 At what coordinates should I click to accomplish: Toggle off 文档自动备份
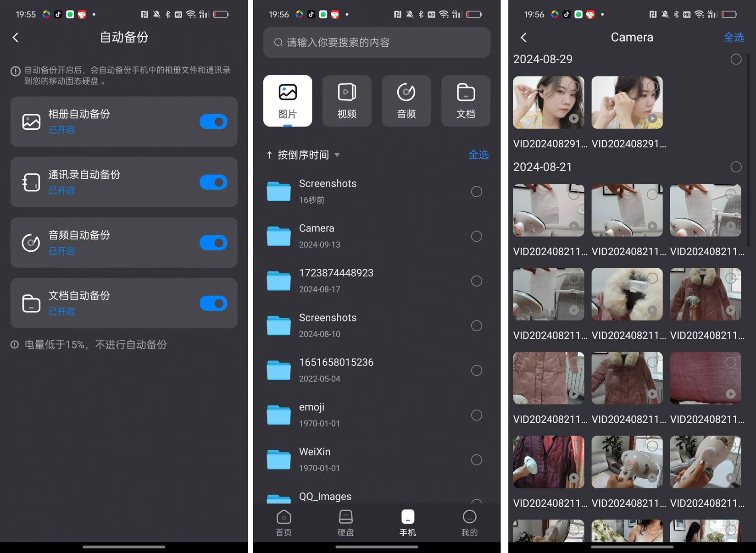(213, 303)
